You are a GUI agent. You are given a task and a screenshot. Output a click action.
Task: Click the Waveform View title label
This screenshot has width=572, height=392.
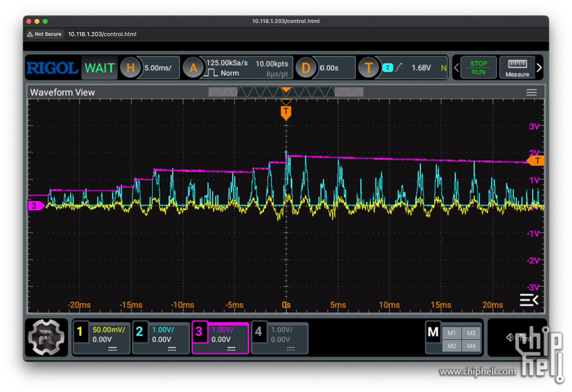[x=62, y=92]
